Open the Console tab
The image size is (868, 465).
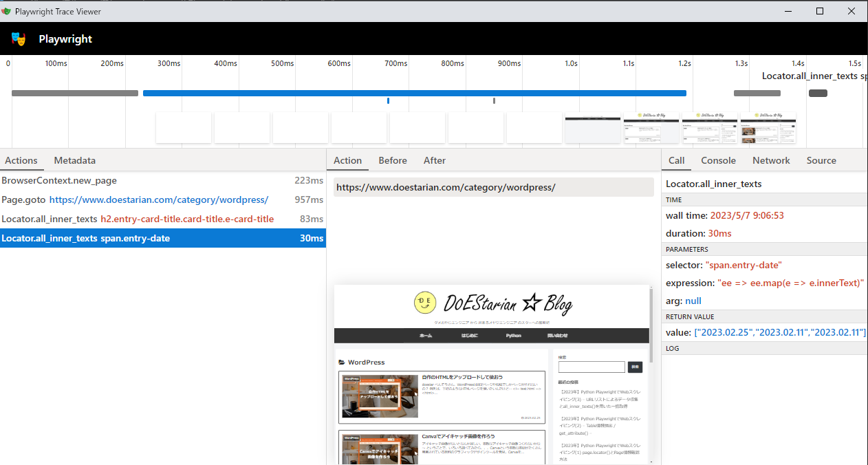[718, 160]
